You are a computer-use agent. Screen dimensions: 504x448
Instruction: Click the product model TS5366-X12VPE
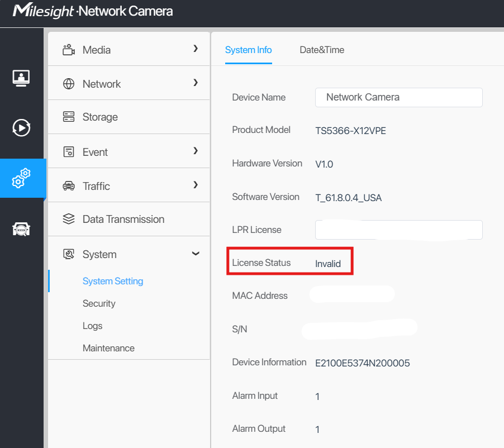351,131
